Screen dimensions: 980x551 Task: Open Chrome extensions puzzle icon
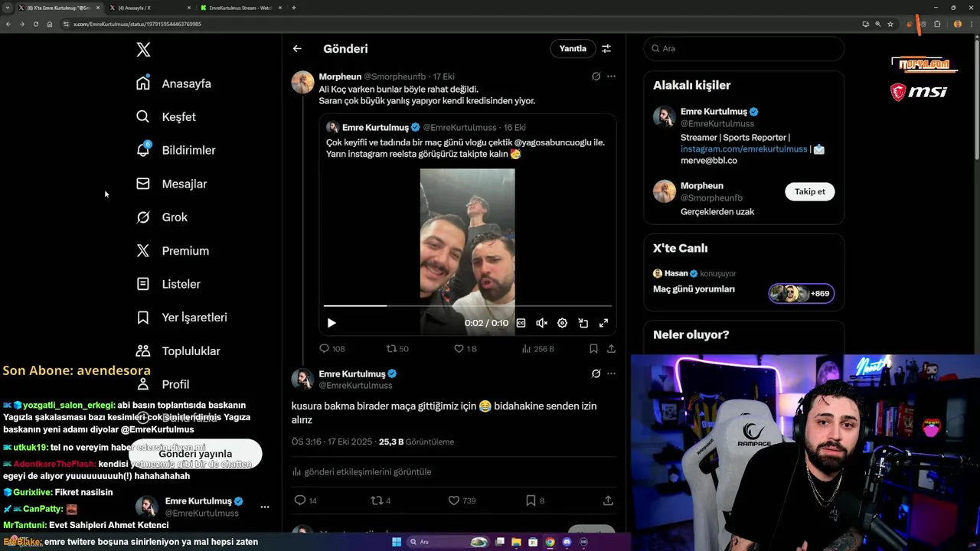coord(936,24)
